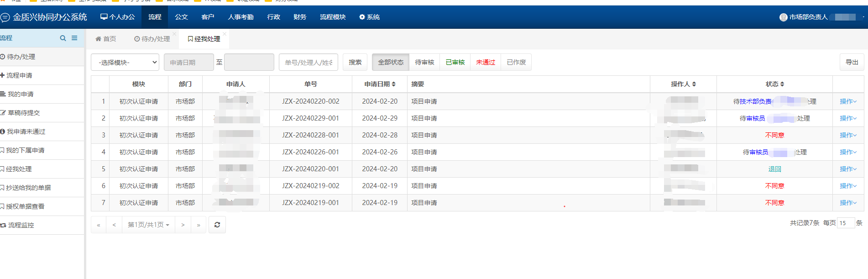Open the 系统 gear menu
868x279 pixels.
(x=369, y=17)
